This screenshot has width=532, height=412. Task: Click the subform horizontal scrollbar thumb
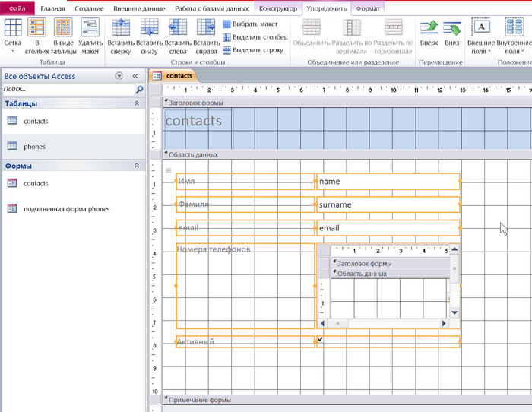click(x=337, y=323)
